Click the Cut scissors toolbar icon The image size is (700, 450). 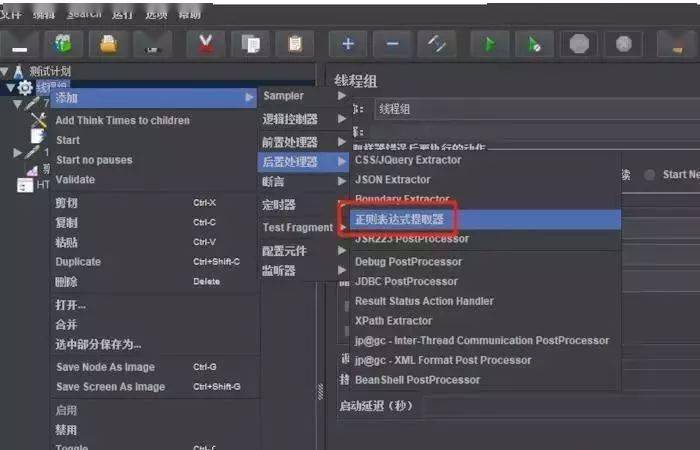pyautogui.click(x=205, y=44)
